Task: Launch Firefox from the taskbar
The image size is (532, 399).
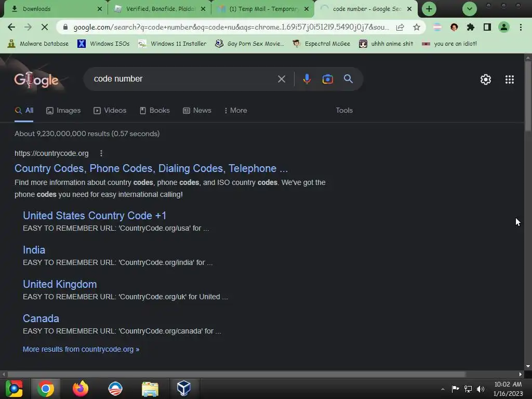Action: (x=81, y=389)
